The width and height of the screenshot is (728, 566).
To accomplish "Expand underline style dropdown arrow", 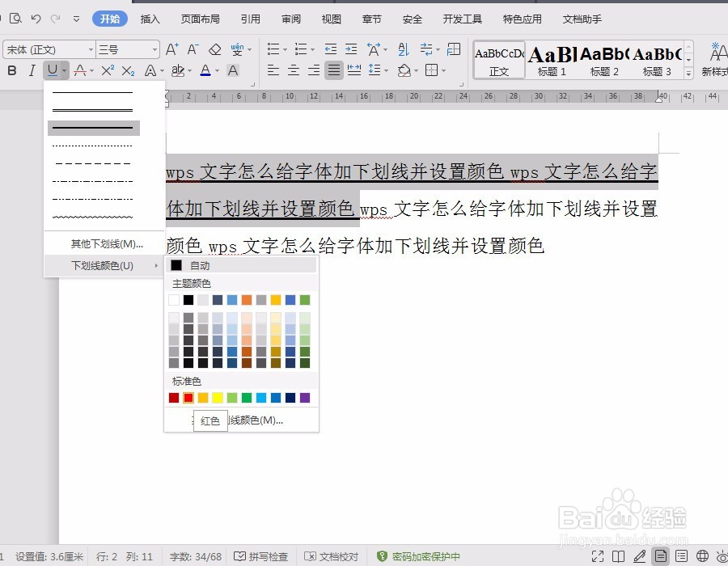I will click(64, 70).
